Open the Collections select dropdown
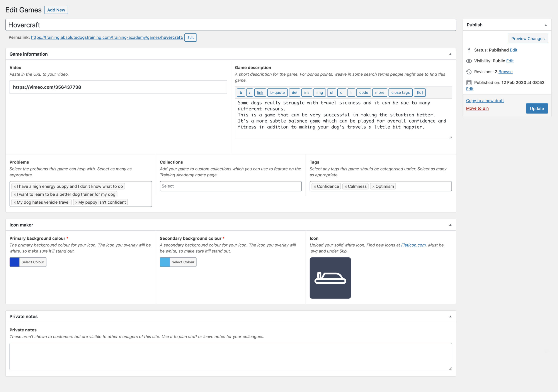Viewport: 558px width, 392px height. (231, 186)
